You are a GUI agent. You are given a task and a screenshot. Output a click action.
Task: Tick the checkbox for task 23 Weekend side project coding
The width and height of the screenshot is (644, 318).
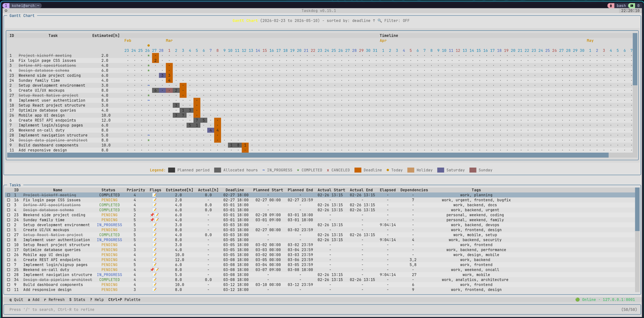9,215
